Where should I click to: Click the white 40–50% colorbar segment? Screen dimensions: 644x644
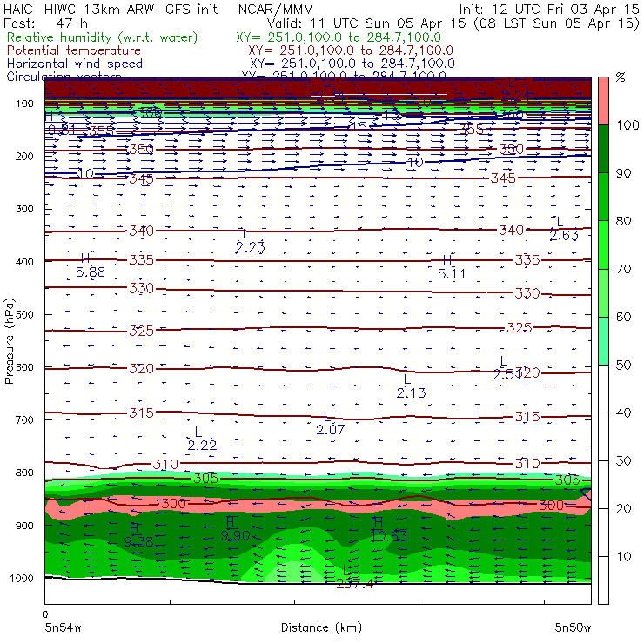click(603, 389)
